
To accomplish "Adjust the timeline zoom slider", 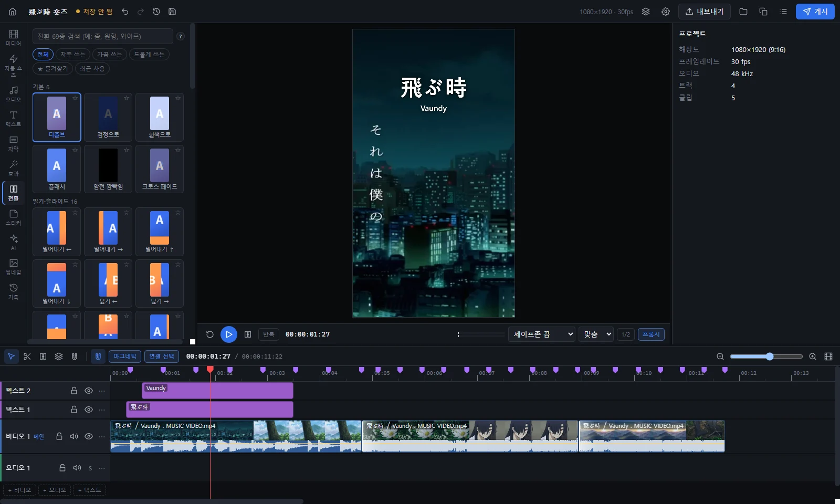I will tap(766, 356).
